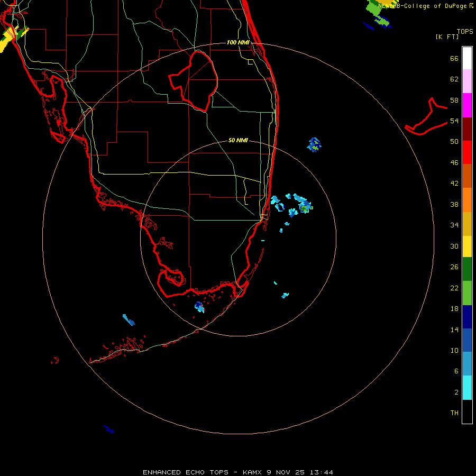Image resolution: width=476 pixels, height=476 pixels.
Task: Click the '54' legend value
Action: [x=454, y=121]
